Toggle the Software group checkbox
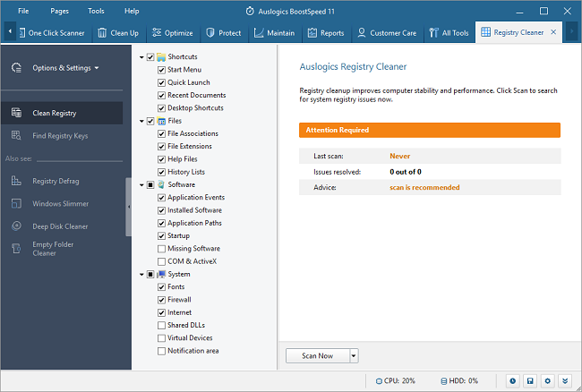 (x=150, y=184)
